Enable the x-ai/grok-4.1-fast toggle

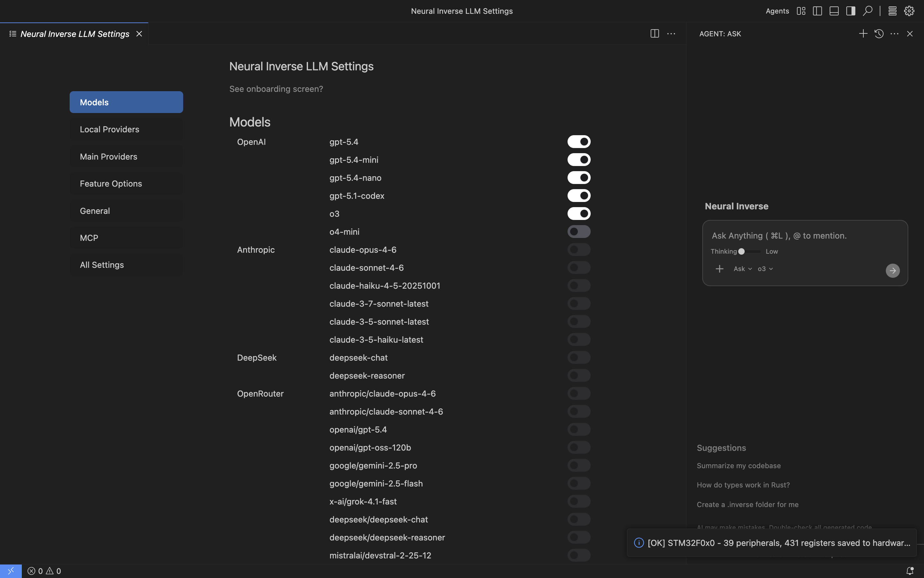tap(579, 501)
